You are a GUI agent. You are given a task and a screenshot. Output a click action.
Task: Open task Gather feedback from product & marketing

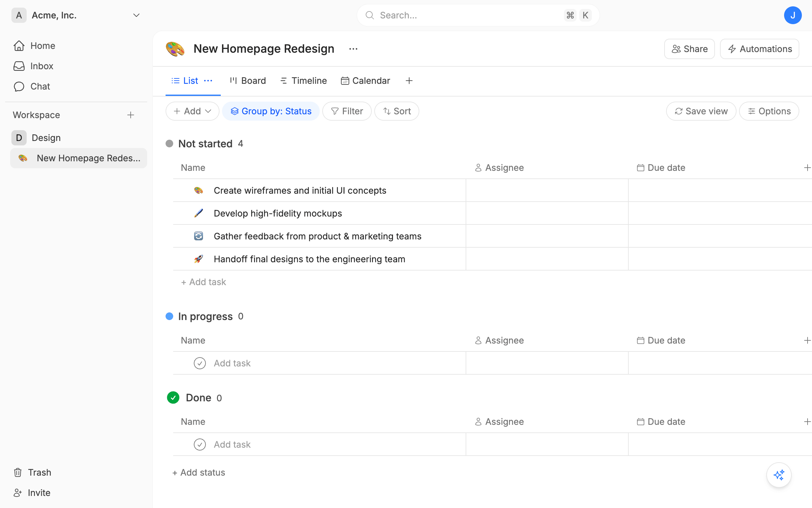click(318, 236)
